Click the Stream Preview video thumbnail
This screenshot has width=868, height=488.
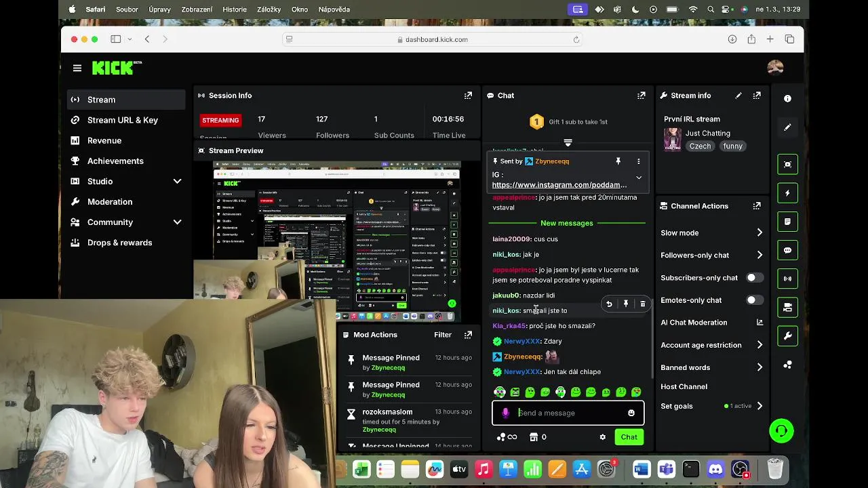[x=337, y=241]
